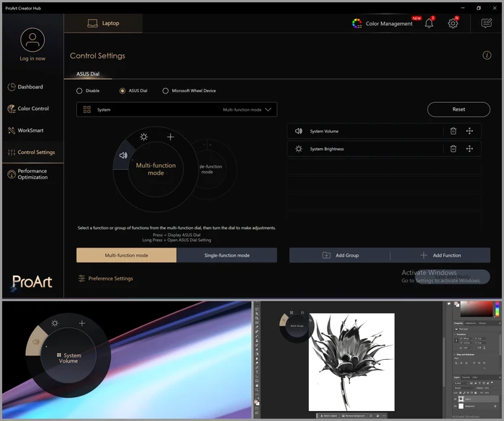
Task: Click Add Group
Action: pos(341,255)
